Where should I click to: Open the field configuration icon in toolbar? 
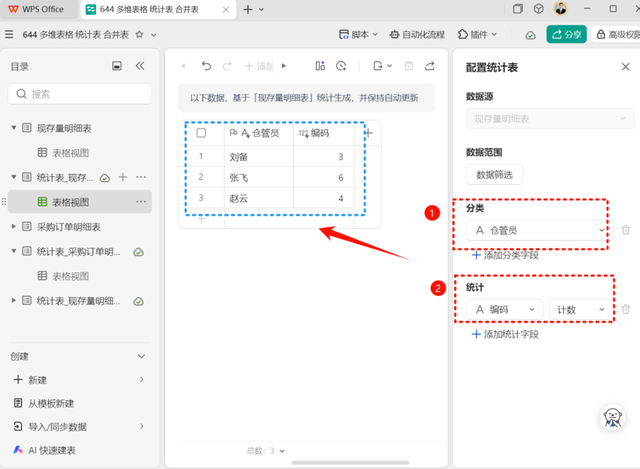pyautogui.click(x=320, y=66)
